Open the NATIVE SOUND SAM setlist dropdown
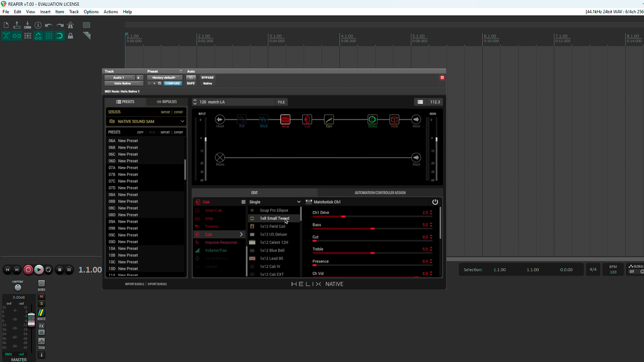The width and height of the screenshot is (644, 362). pos(146,121)
